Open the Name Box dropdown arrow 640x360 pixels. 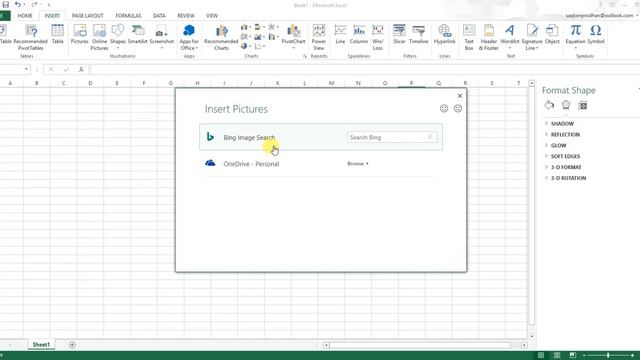(x=26, y=69)
